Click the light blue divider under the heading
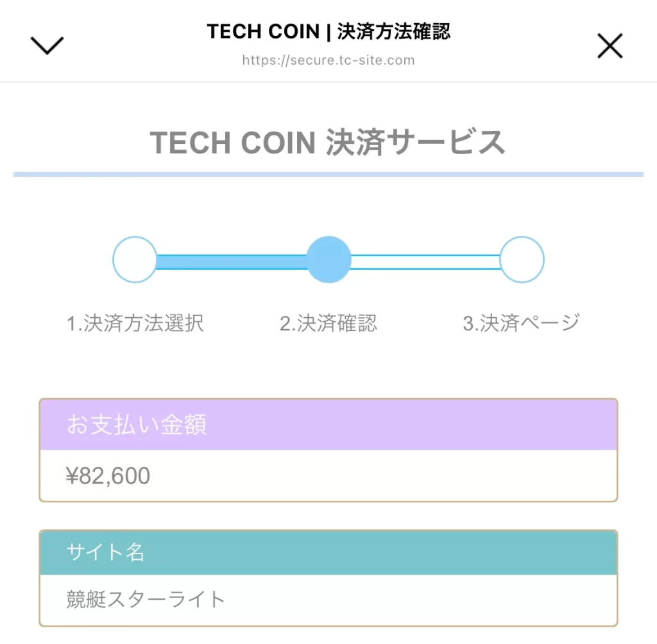Image resolution: width=657 pixels, height=644 pixels. coord(328,173)
